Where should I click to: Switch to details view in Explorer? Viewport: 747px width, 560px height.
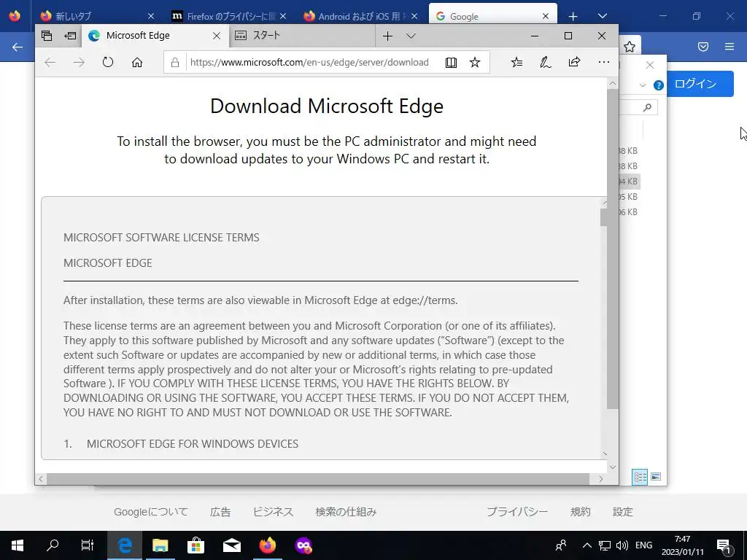[640, 477]
